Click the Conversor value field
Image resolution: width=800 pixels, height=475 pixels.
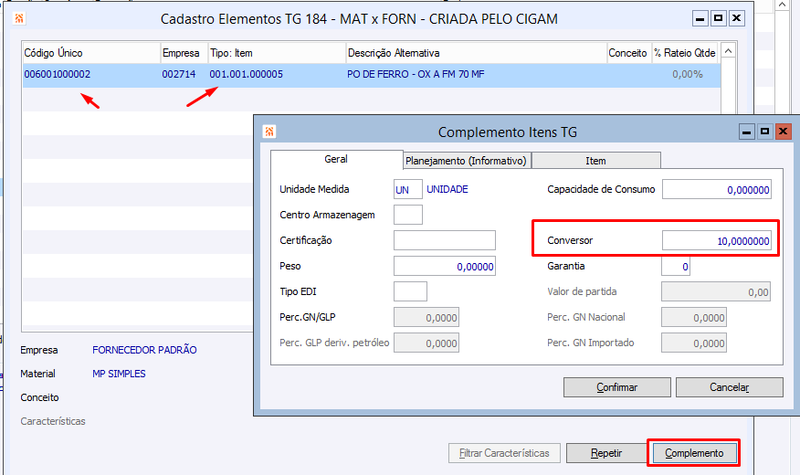716,240
